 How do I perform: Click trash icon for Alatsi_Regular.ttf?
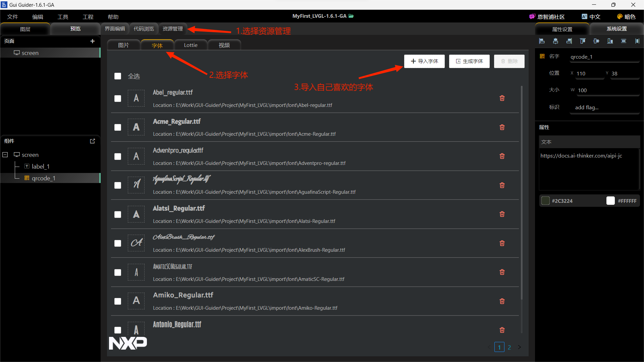point(502,214)
